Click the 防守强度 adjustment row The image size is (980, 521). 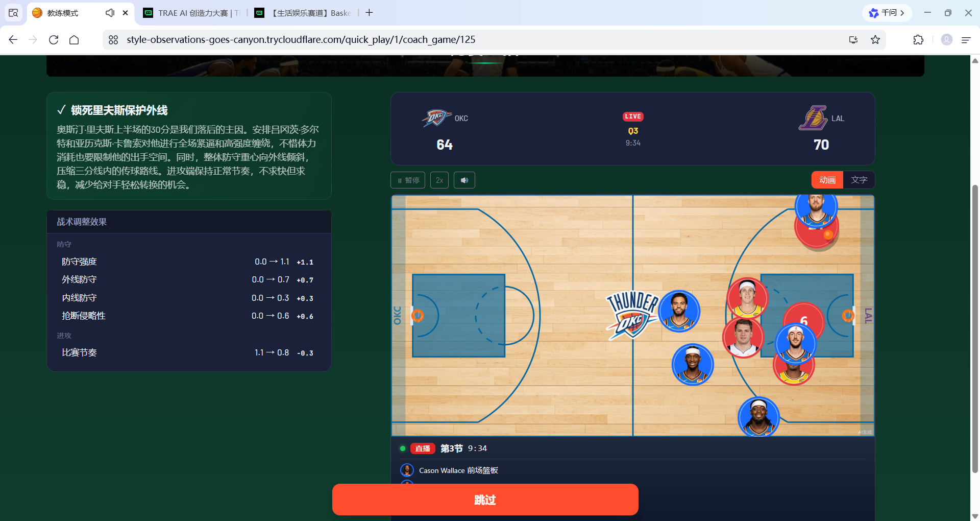click(189, 262)
